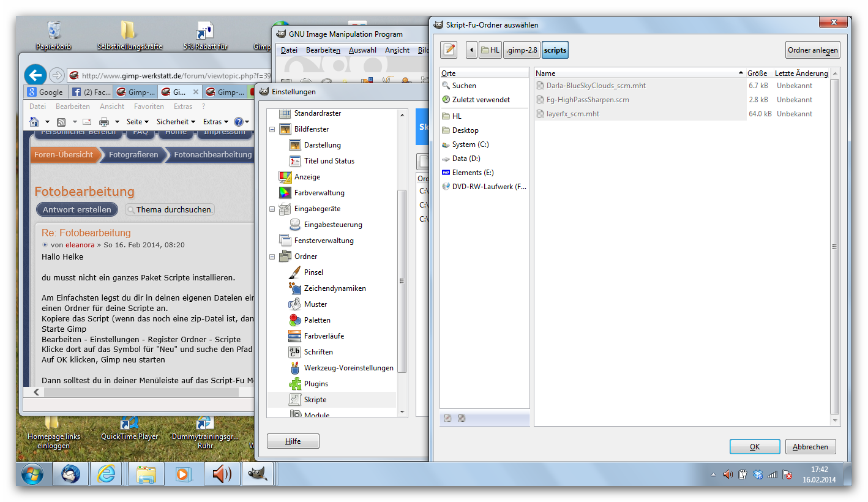Viewport: 868px width, 502px height.
Task: Click the path back arrow button
Action: pos(471,50)
